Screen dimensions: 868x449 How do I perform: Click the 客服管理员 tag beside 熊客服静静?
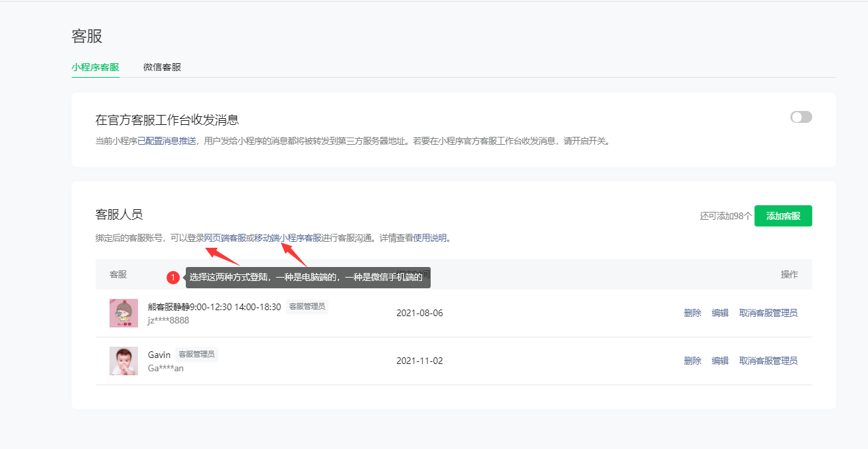[307, 307]
